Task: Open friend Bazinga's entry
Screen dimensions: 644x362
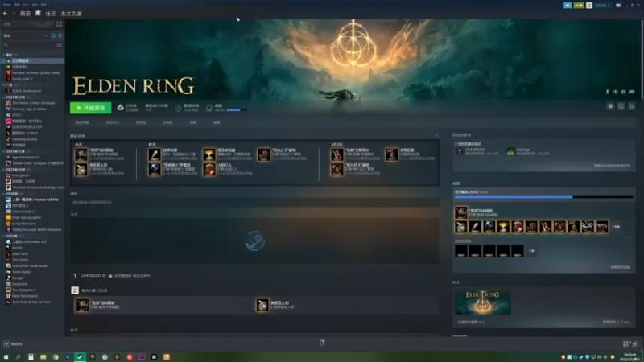Action: point(528,152)
